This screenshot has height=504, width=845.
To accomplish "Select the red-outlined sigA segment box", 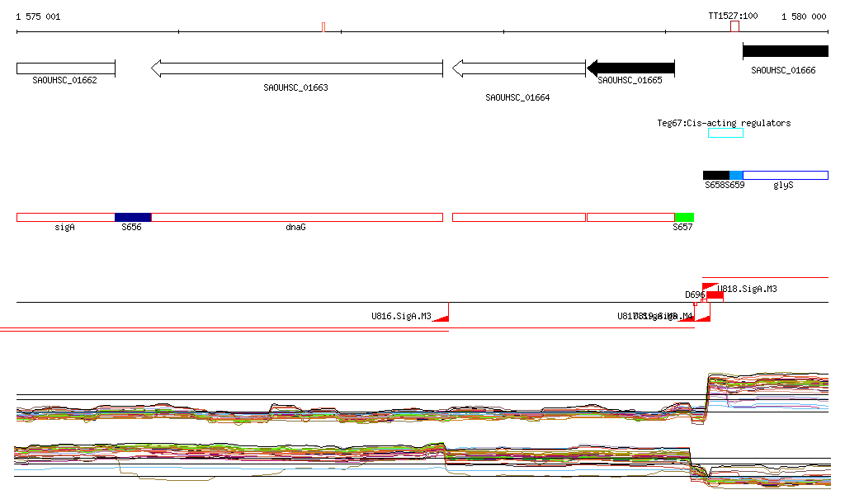I will (66, 218).
